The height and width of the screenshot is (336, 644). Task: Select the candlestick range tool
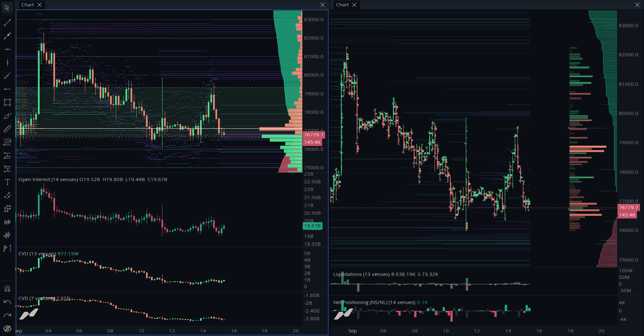(x=7, y=222)
